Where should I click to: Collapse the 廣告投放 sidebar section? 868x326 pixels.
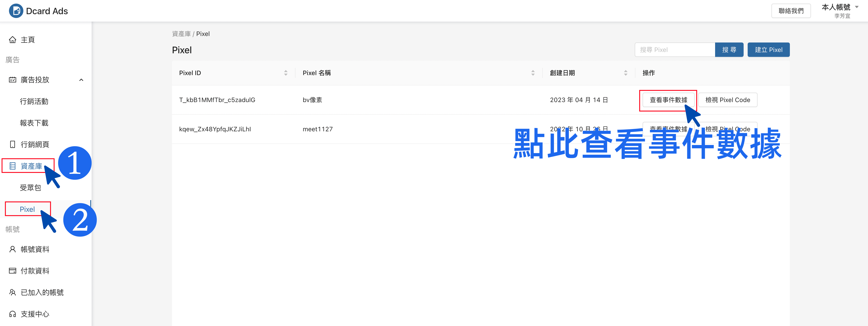(x=81, y=80)
